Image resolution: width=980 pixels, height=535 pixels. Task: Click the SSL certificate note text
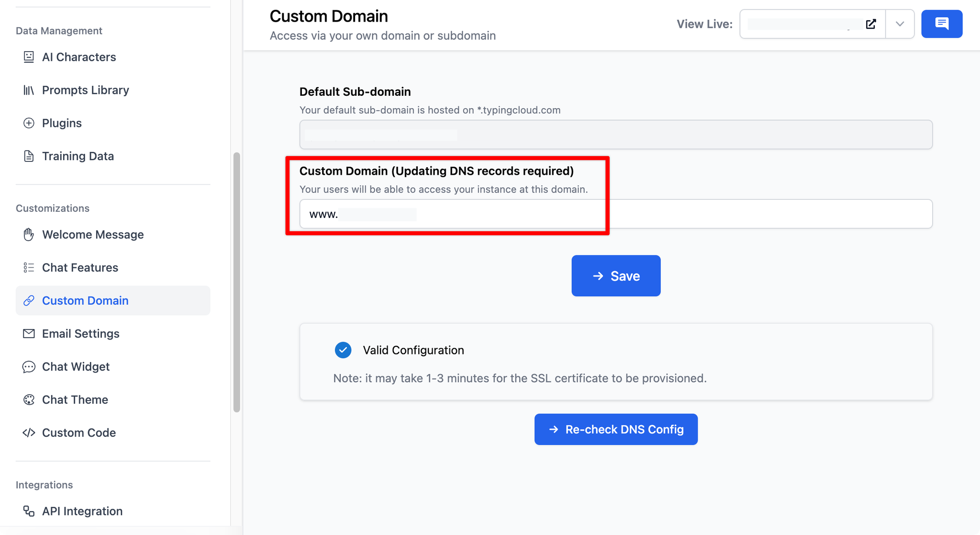coord(520,378)
